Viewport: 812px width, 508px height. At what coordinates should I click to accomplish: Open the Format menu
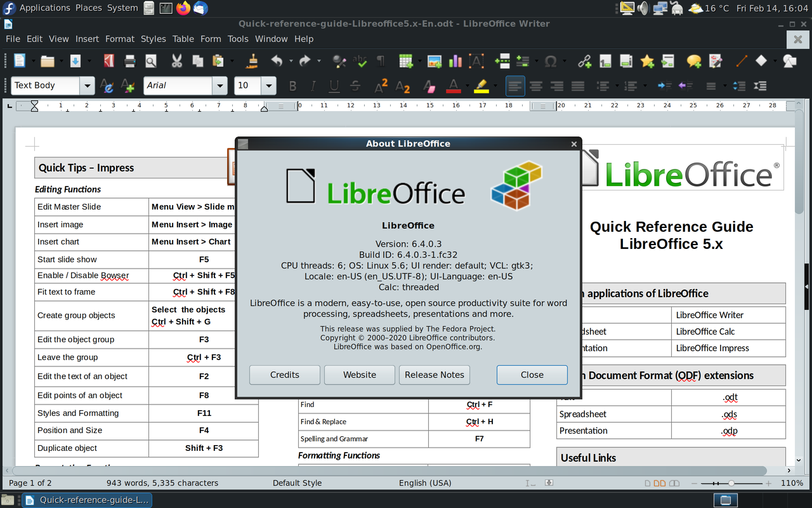(120, 39)
